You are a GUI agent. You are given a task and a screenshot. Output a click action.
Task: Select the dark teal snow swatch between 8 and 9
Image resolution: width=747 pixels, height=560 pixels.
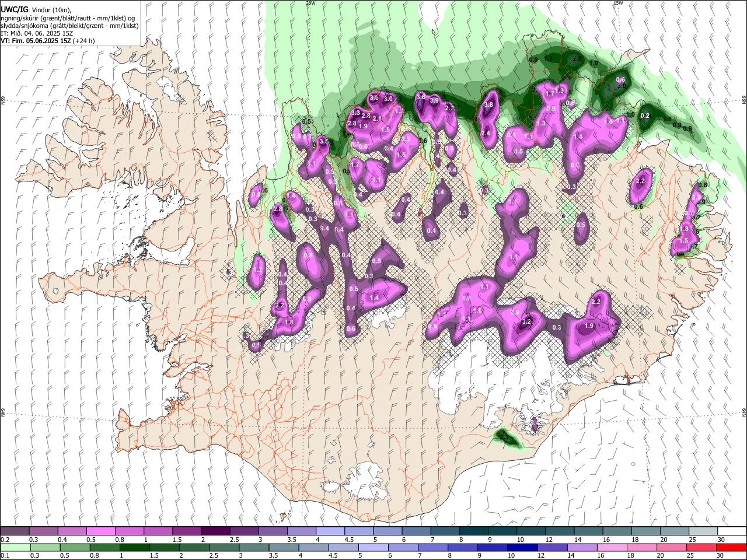pos(473,531)
